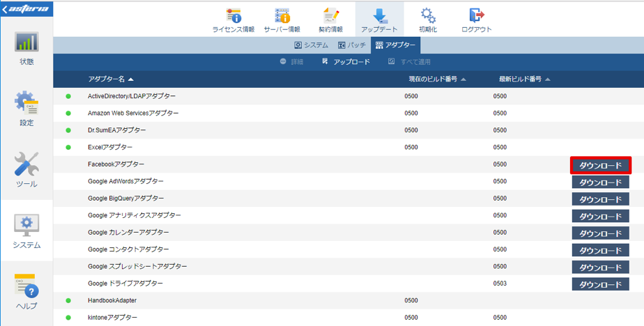Open the ツール tools sidebar icon

(26, 164)
